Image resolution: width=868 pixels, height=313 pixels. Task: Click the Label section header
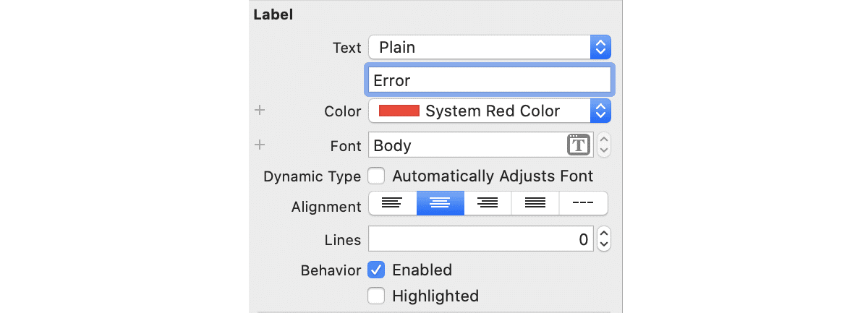click(273, 14)
